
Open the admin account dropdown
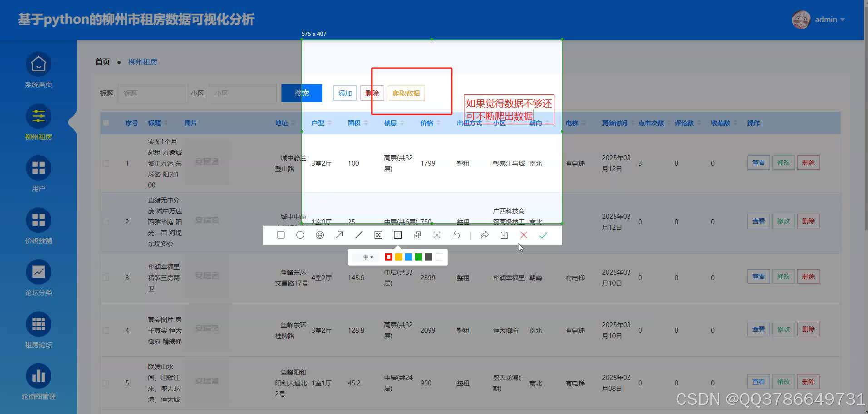827,20
